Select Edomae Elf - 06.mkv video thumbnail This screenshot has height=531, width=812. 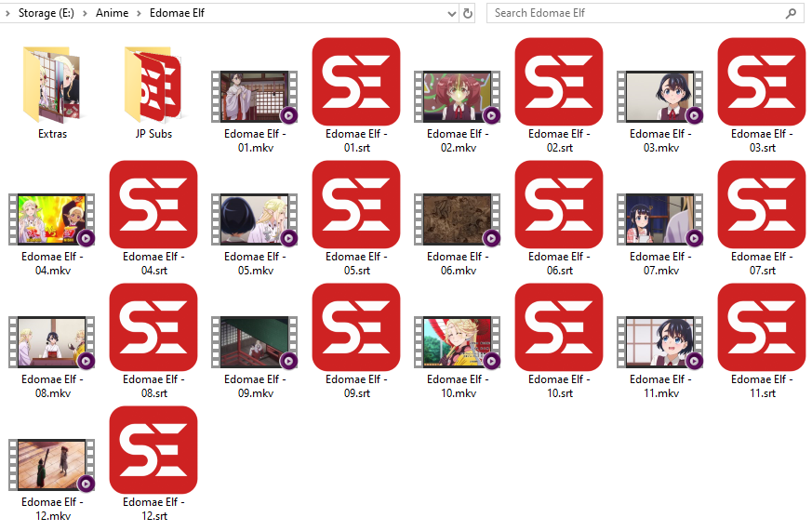click(458, 219)
